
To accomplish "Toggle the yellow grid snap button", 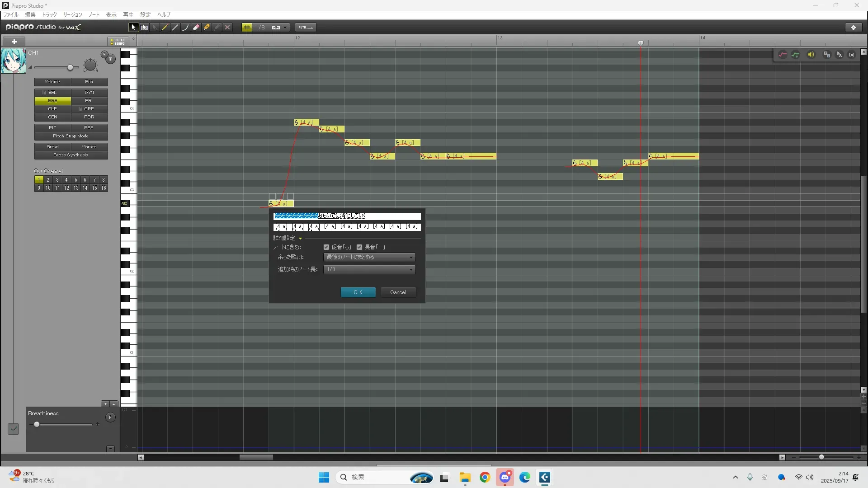I will 247,28.
